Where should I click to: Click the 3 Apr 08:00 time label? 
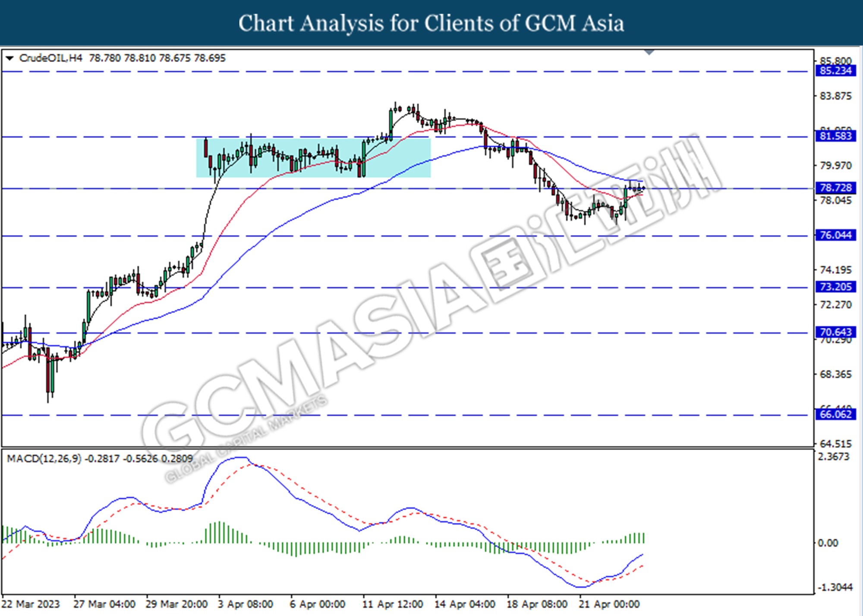[246, 604]
